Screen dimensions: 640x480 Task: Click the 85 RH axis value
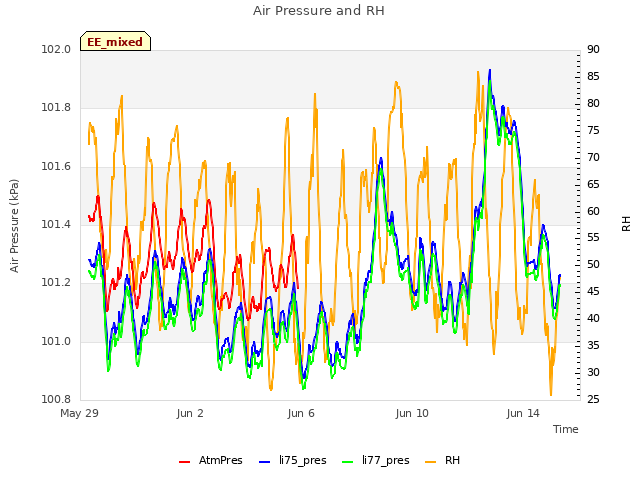click(x=593, y=77)
